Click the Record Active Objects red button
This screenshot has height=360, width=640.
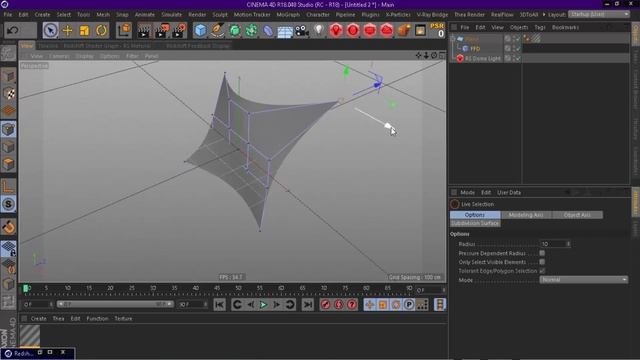[x=326, y=304]
